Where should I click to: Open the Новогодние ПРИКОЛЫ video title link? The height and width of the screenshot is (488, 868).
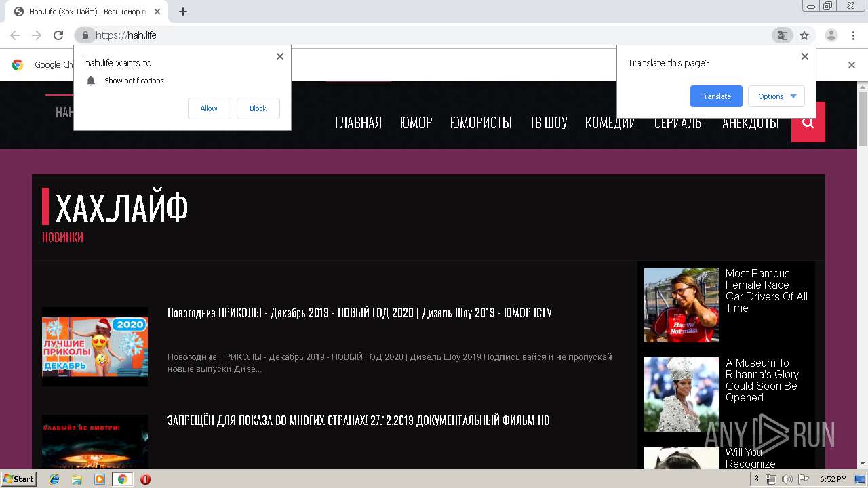tap(359, 312)
